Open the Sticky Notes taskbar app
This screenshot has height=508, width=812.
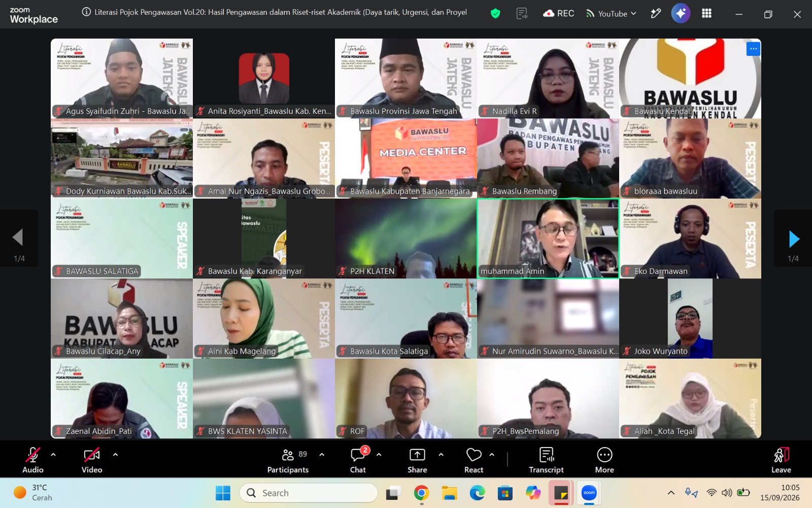(561, 493)
